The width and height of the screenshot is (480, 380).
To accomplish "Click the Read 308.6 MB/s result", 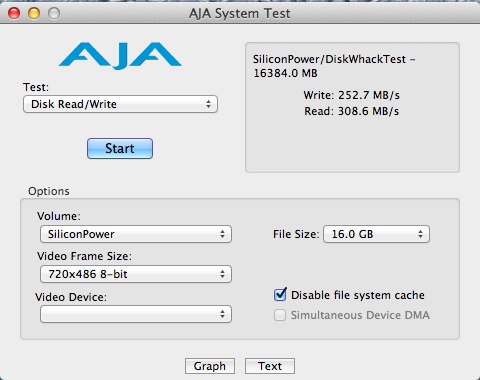I will pos(351,111).
